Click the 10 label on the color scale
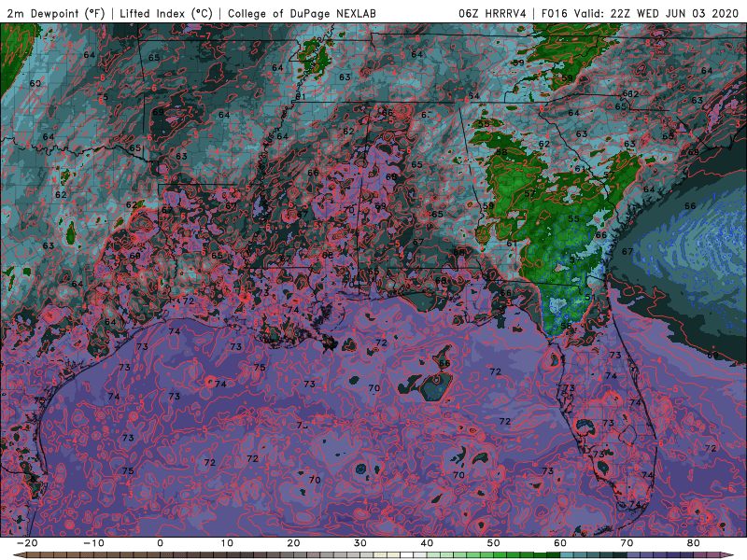 click(x=227, y=543)
